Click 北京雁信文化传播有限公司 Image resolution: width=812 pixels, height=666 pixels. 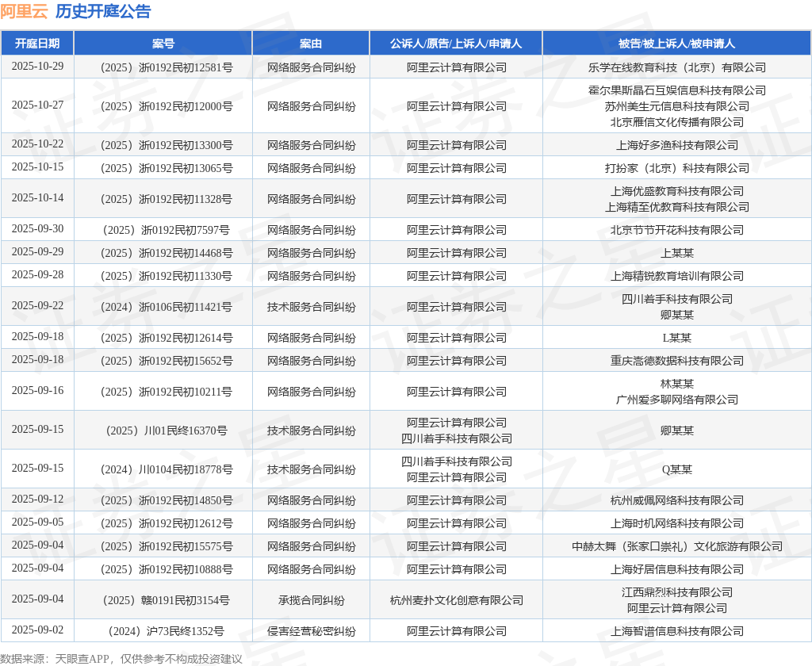coord(677,122)
